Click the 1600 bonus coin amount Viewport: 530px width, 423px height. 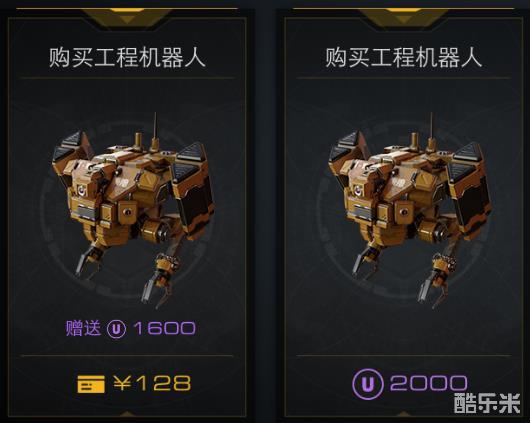coord(164,328)
